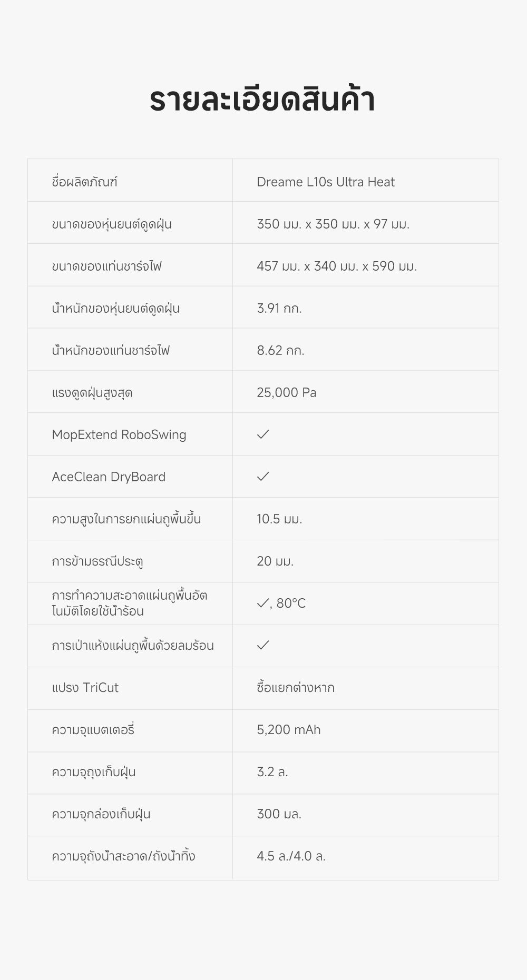Select the ซื้อแยกต่างหาก text

pos(296,688)
